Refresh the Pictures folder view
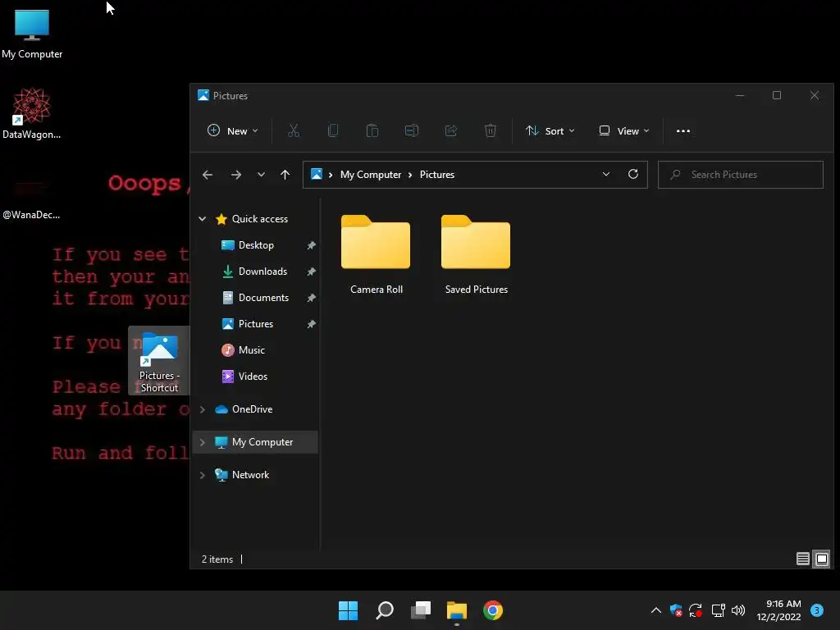This screenshot has height=630, width=840. 633,175
